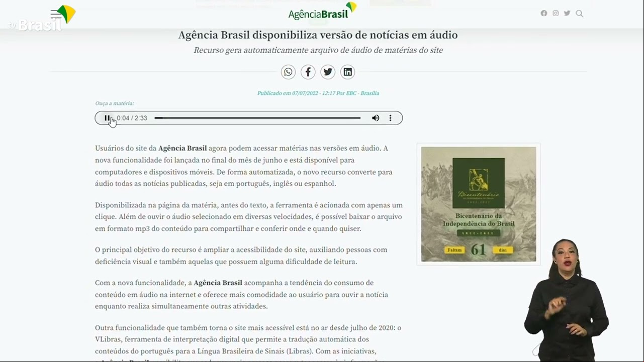Click the '61' days countdown number
The height and width of the screenshot is (362, 644).
(478, 250)
